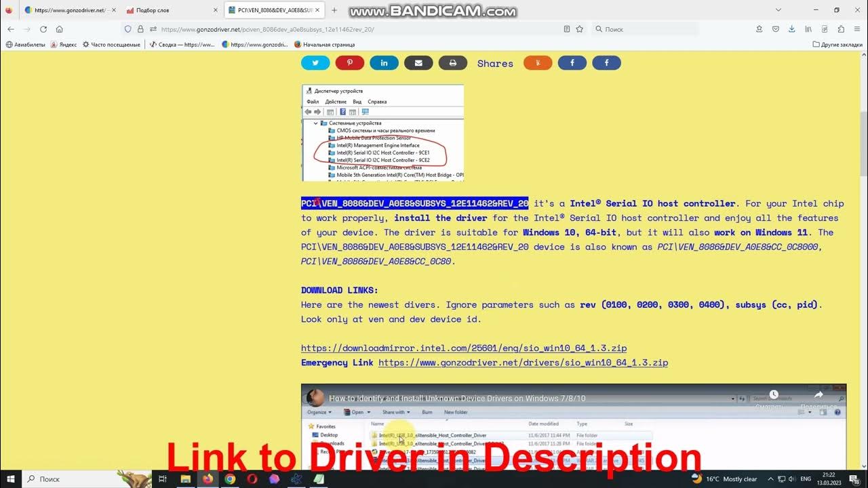
Task: Click the printer share icon
Action: 453,63
